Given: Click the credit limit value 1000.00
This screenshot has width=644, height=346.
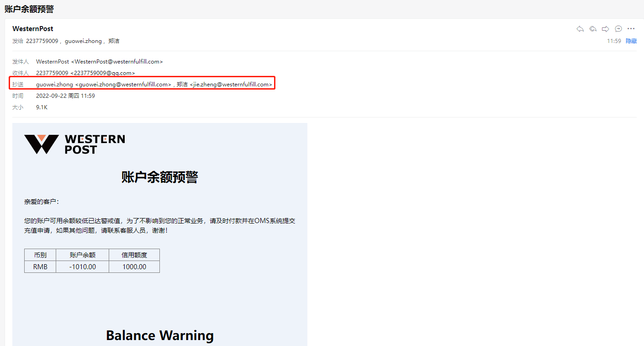Looking at the screenshot, I should [134, 267].
